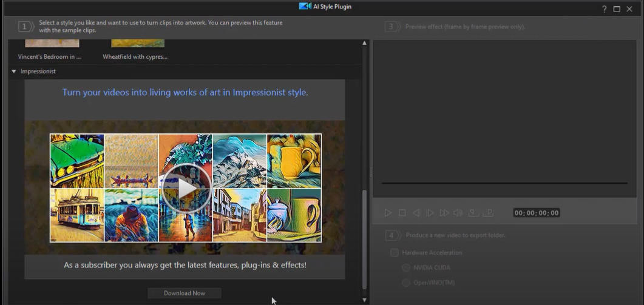
Task: Click the AI Style Plugin title logo
Action: (x=305, y=6)
